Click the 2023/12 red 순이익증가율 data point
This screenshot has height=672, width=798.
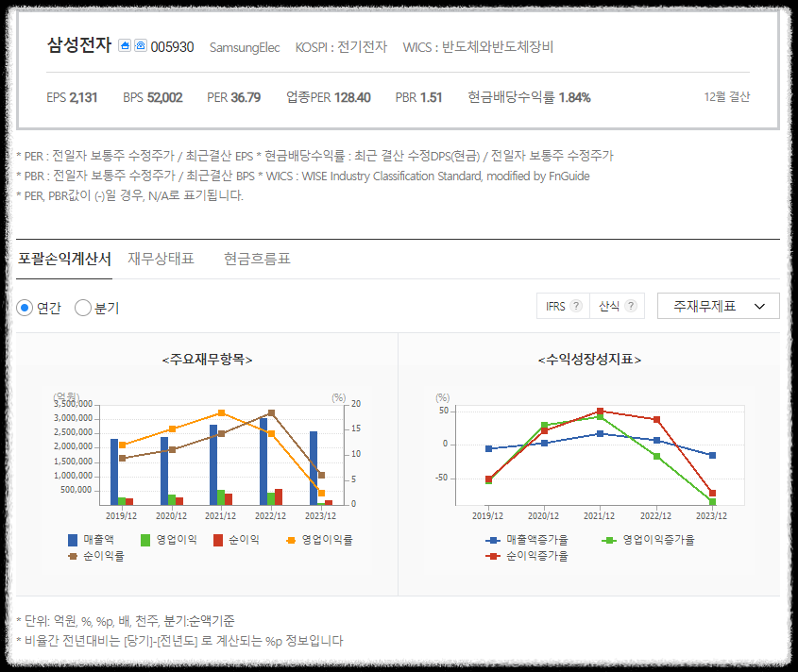[712, 493]
